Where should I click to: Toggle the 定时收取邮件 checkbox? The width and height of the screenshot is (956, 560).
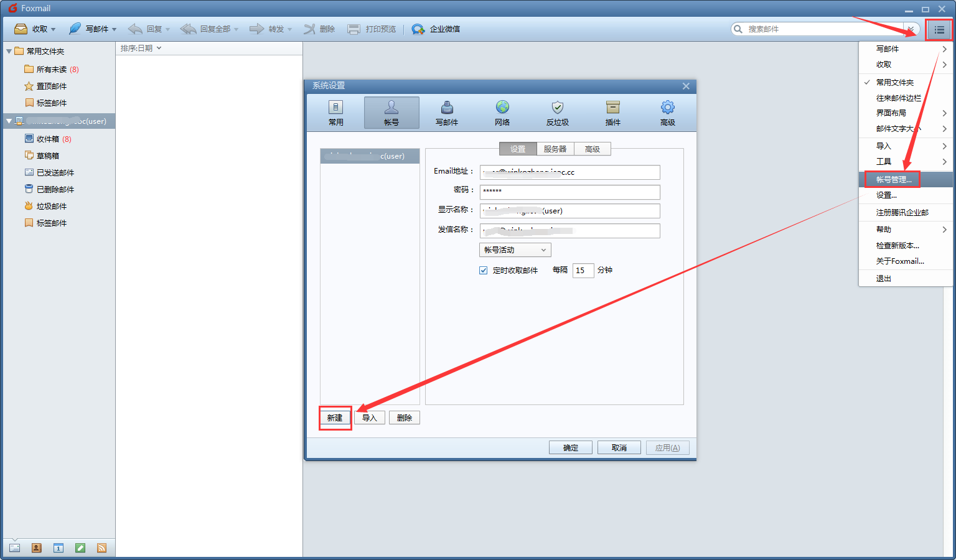(x=483, y=270)
